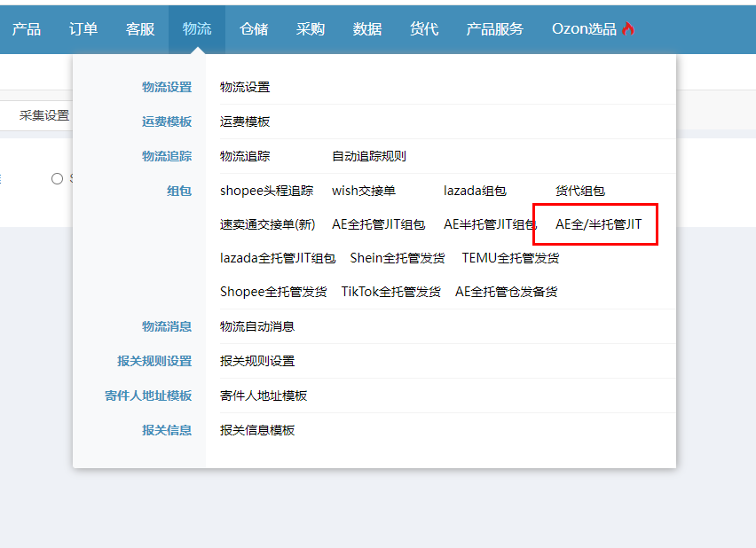Image resolution: width=756 pixels, height=548 pixels.
Task: Select the 物流 top menu
Action: coord(197,29)
